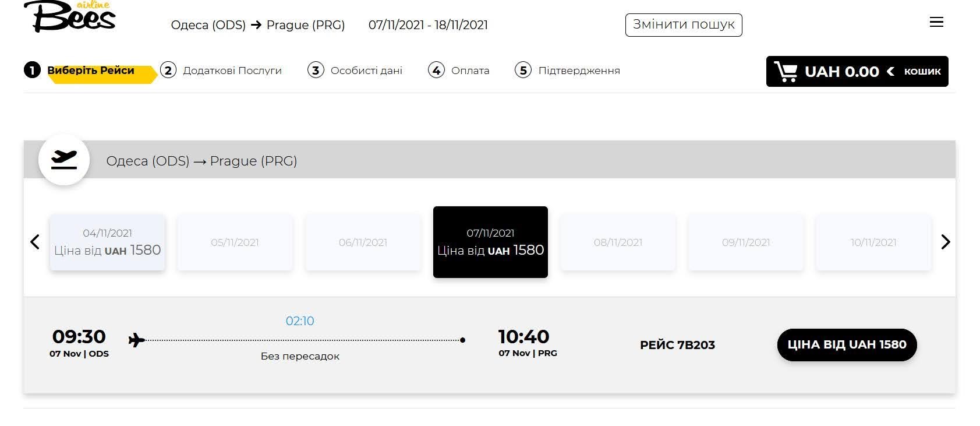The image size is (980, 426).
Task: Choose the 10/11/2021 date card
Action: pos(873,242)
